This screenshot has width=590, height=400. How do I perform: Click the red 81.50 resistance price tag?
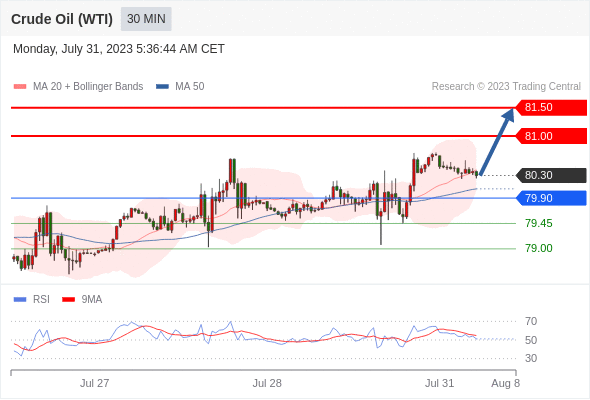[x=550, y=108]
